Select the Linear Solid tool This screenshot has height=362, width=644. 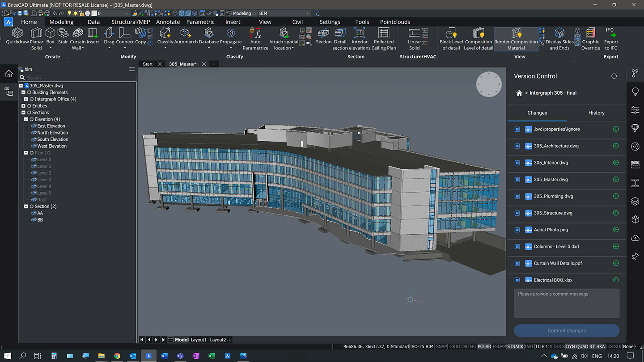pyautogui.click(x=415, y=39)
